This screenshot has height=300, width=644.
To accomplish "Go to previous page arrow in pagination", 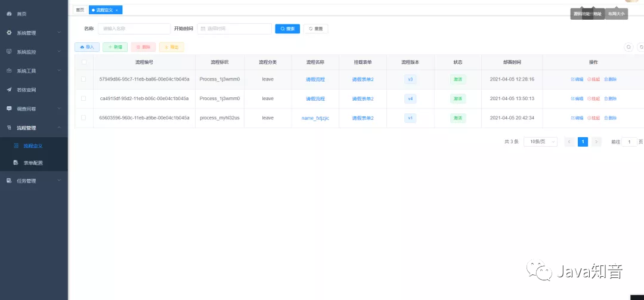I will [x=569, y=142].
